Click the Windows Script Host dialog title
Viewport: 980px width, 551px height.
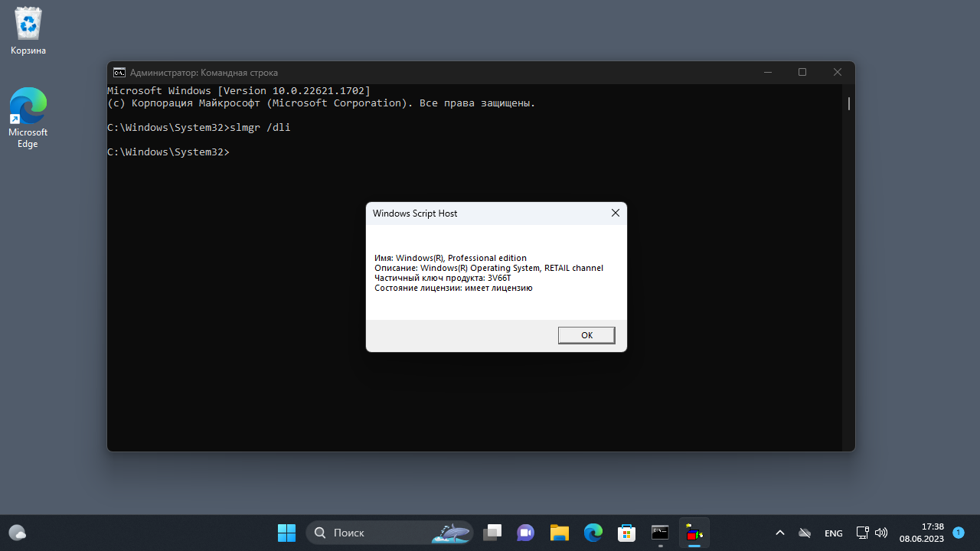(415, 214)
